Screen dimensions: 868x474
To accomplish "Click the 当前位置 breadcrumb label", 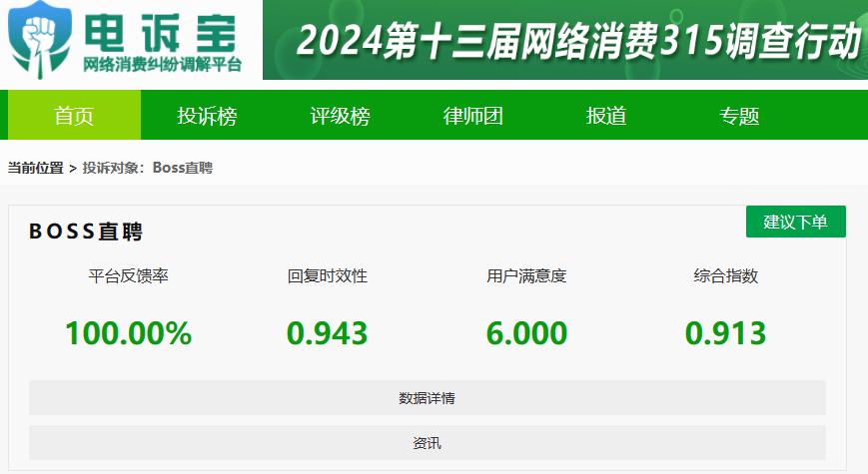I will click(x=35, y=168).
